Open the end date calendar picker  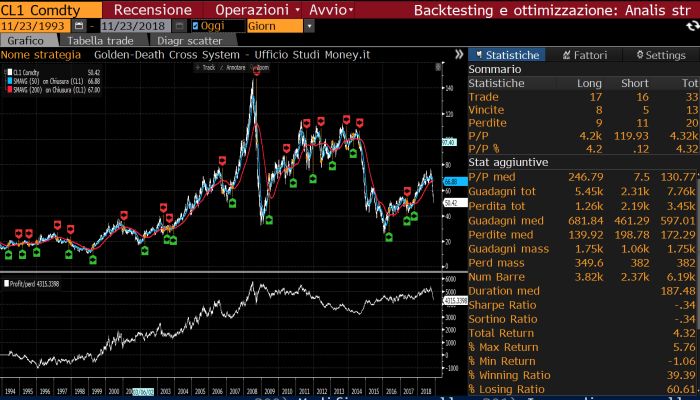175,25
